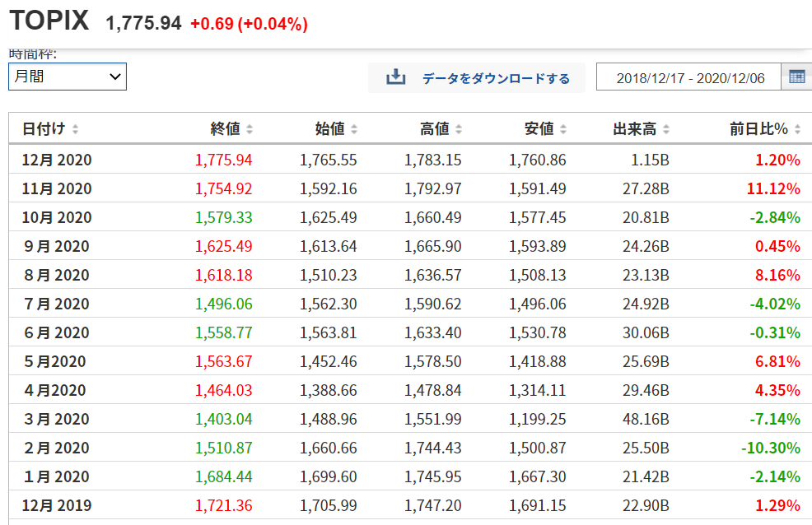This screenshot has height=525, width=812.
Task: Open the 月間 timeframe dropdown
Action: coord(68,77)
